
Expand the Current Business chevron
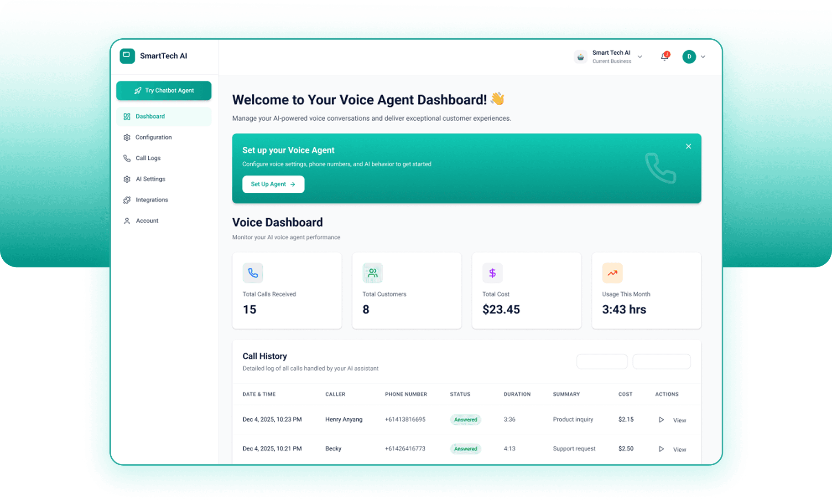tap(640, 57)
